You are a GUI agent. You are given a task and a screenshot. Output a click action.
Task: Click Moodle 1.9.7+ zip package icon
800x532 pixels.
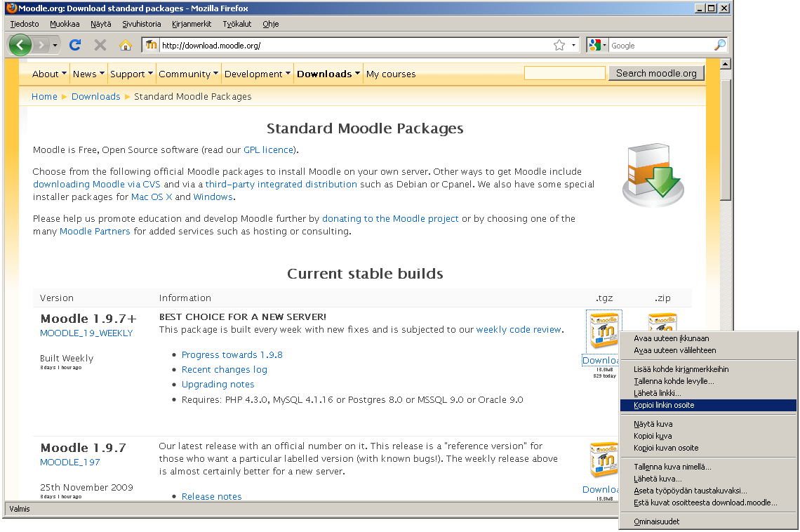pos(662,322)
